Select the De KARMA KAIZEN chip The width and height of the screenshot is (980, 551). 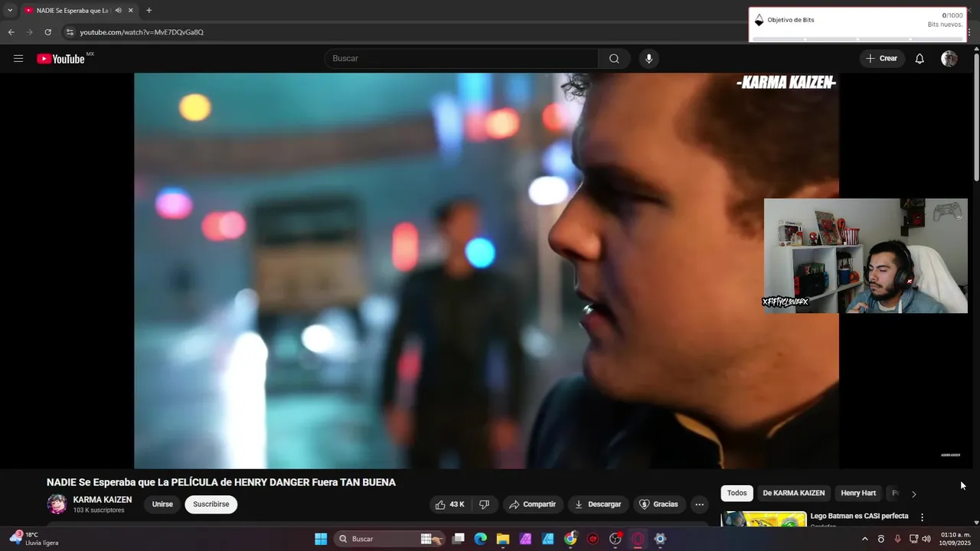(794, 494)
